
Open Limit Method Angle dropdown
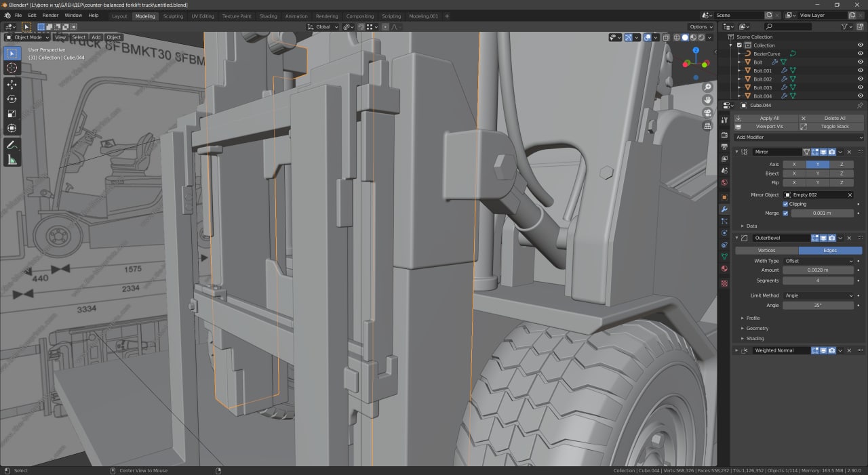click(818, 295)
